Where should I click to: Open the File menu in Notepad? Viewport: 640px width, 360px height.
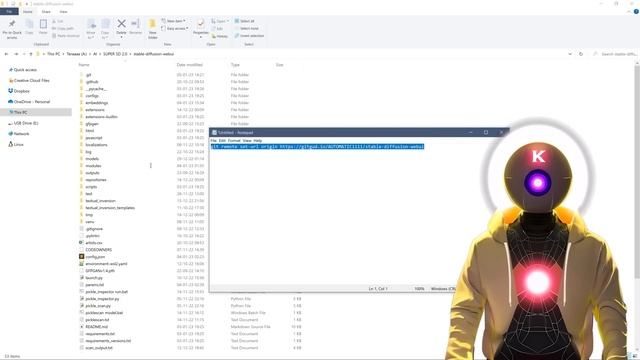[x=213, y=140]
